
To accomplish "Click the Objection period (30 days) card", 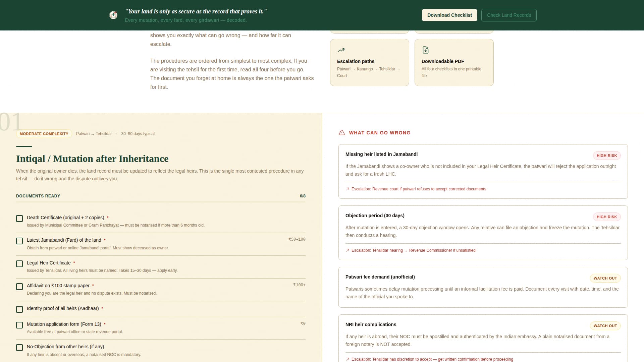I will click(x=483, y=233).
